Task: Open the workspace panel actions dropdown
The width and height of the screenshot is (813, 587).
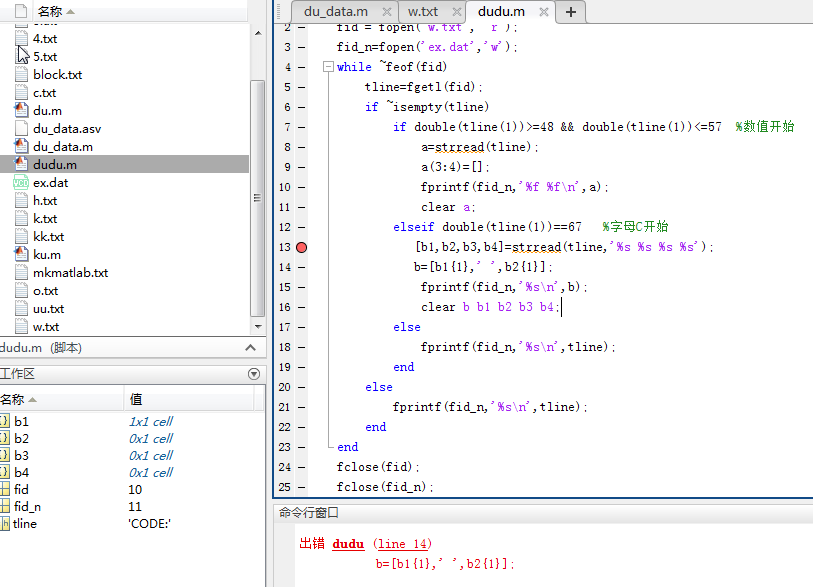Action: click(x=254, y=374)
